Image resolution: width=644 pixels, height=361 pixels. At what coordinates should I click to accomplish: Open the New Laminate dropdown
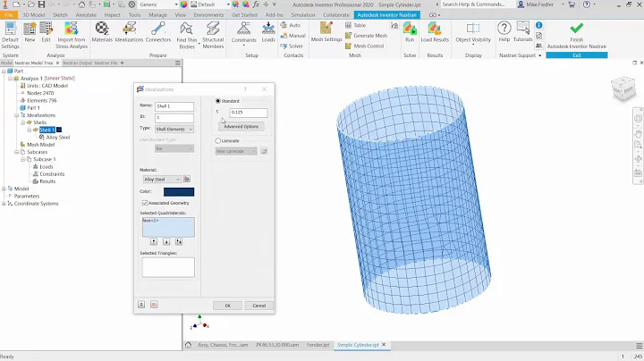[x=236, y=151]
